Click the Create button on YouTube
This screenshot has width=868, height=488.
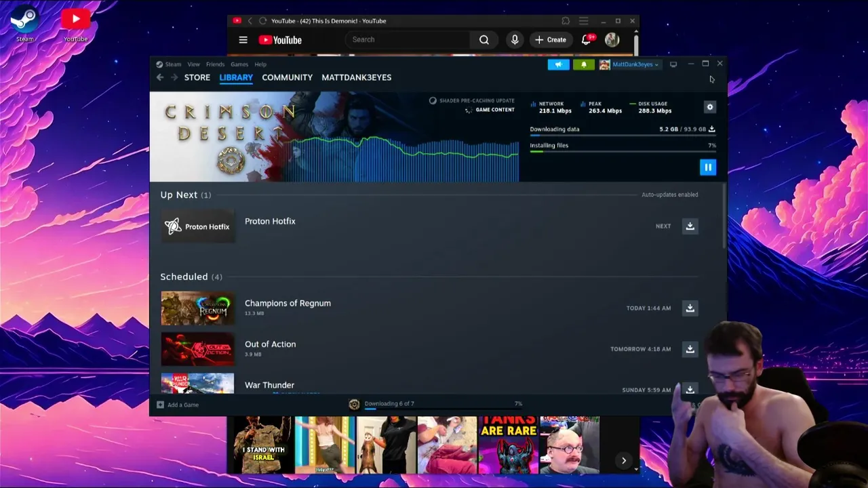551,40
